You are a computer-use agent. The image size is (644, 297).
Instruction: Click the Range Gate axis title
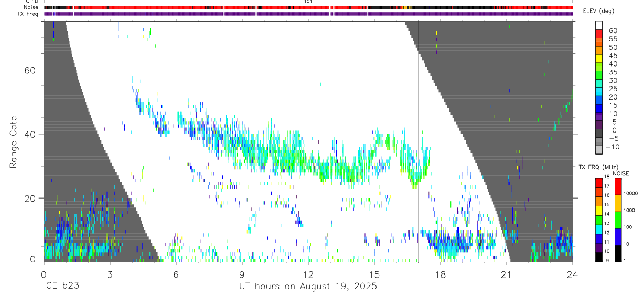pos(14,141)
